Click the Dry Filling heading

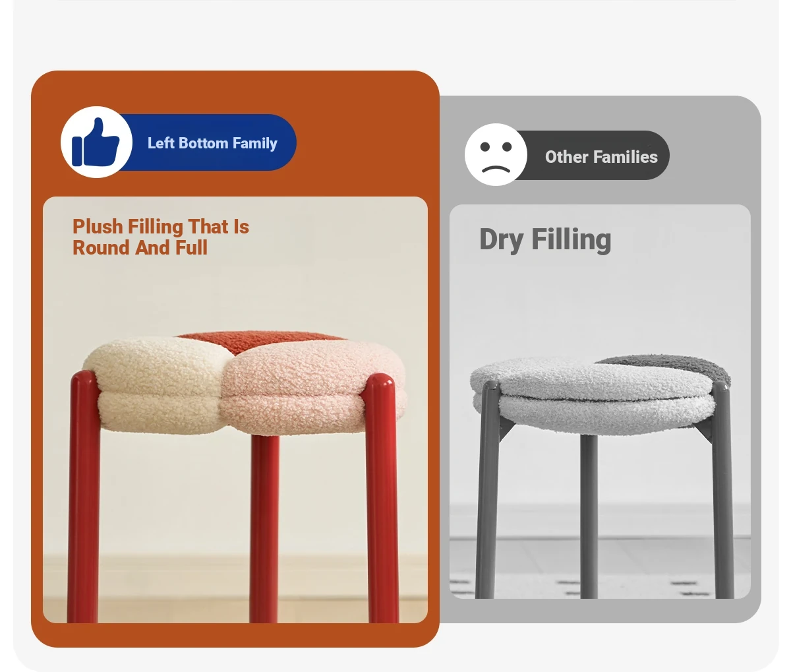545,239
